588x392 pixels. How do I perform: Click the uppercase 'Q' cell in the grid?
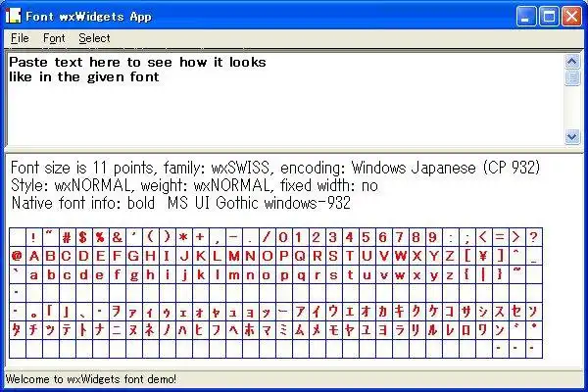tap(301, 256)
